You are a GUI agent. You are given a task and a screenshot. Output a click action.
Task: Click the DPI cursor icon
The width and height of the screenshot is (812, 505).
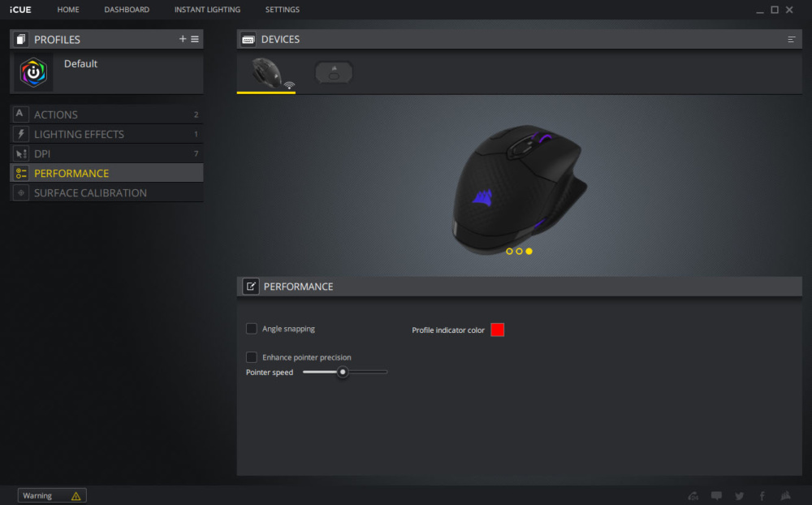point(21,153)
